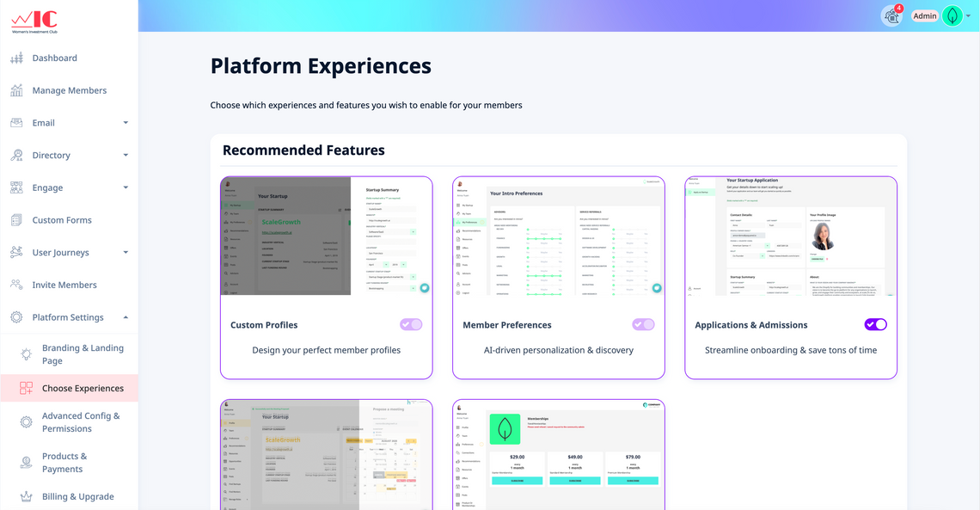
Task: Click the User Journeys icon
Action: 17,253
